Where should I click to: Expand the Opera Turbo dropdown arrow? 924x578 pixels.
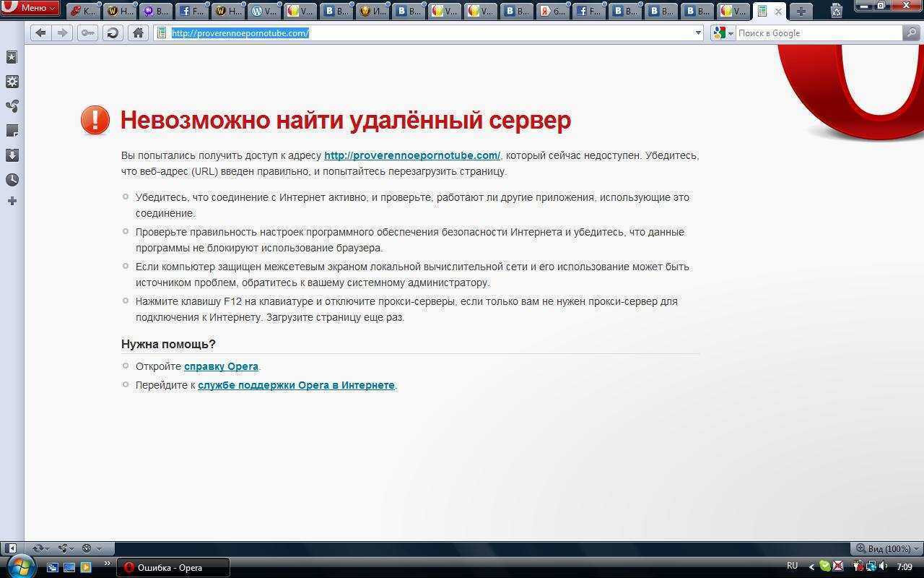(x=99, y=549)
